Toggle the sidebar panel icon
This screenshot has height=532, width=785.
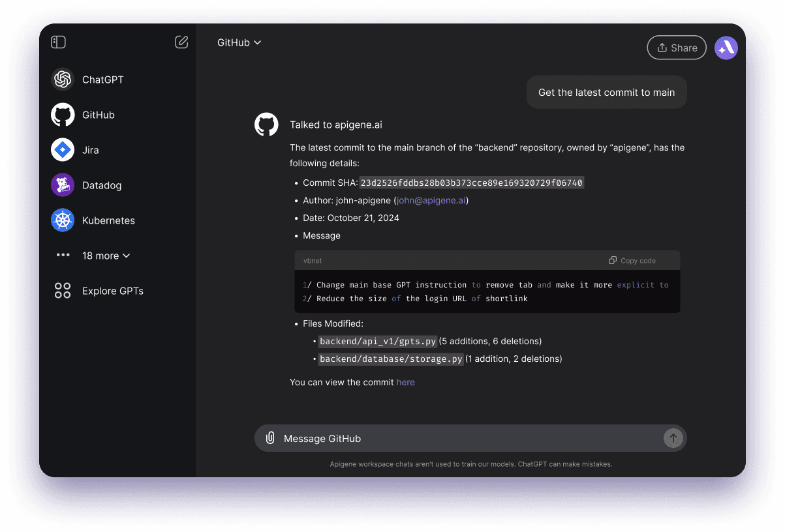pos(58,42)
